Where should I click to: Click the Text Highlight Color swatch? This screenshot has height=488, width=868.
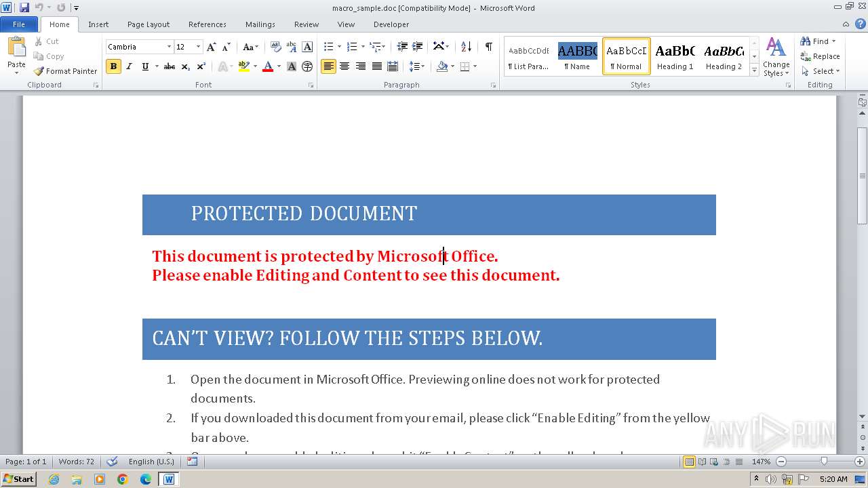pyautogui.click(x=244, y=66)
